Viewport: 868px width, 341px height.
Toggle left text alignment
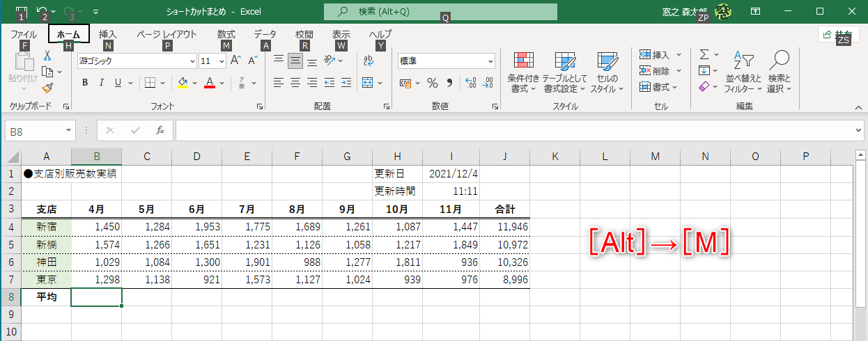[x=278, y=83]
